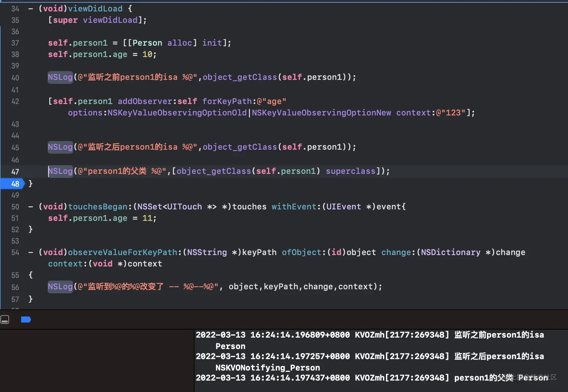Click the NSLog call on line 45
Screen dimensions: 568x392
coord(202,147)
